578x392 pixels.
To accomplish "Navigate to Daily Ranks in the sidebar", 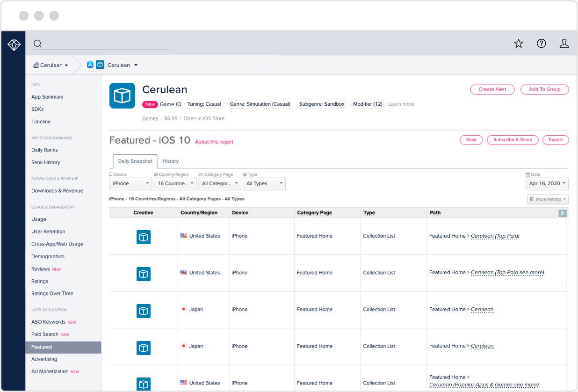I will 45,150.
